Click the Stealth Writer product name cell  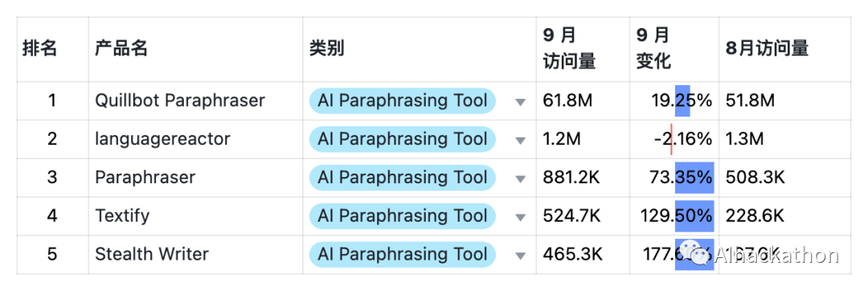195,255
